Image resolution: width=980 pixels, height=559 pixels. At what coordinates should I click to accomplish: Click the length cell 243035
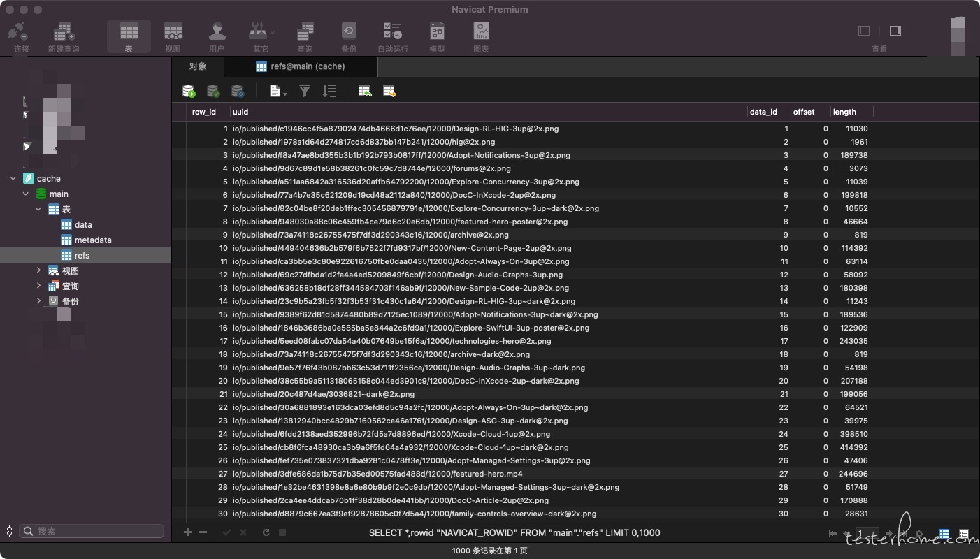(851, 341)
